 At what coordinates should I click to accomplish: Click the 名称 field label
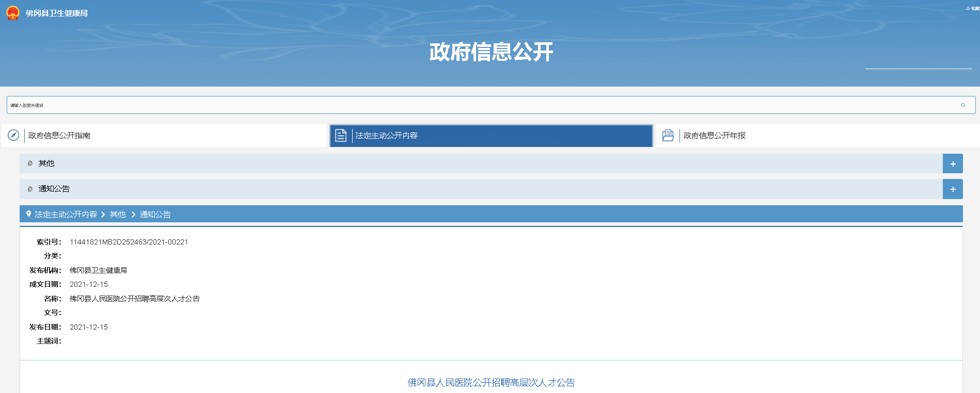tap(53, 299)
